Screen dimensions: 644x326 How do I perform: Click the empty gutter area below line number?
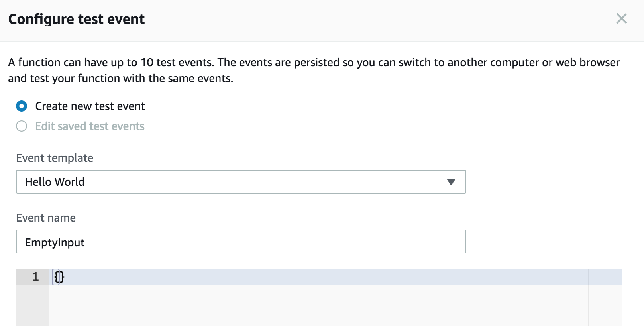[33, 305]
